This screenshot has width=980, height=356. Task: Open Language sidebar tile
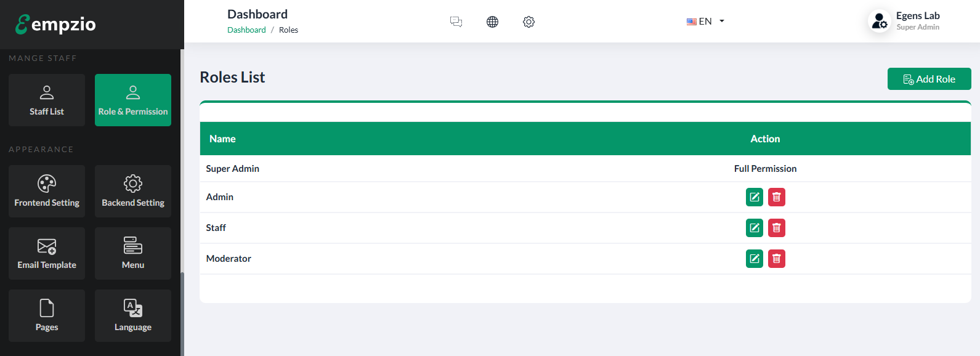[133, 315]
